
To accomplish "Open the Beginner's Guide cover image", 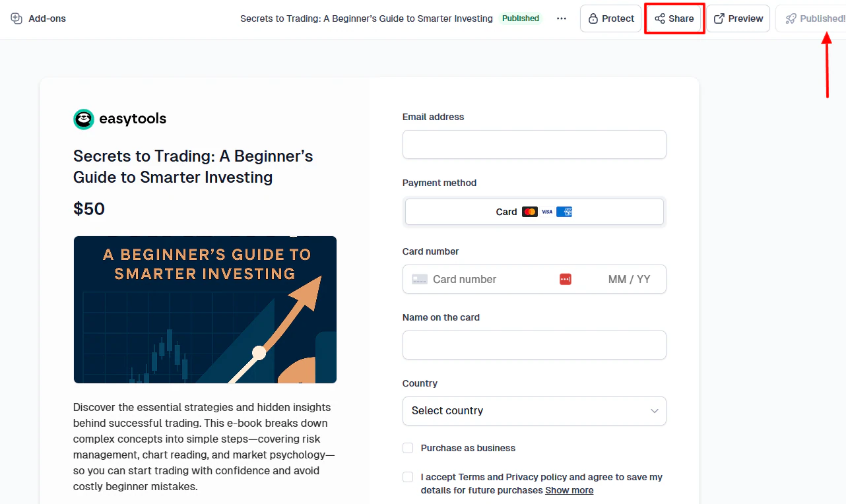I will pyautogui.click(x=205, y=309).
